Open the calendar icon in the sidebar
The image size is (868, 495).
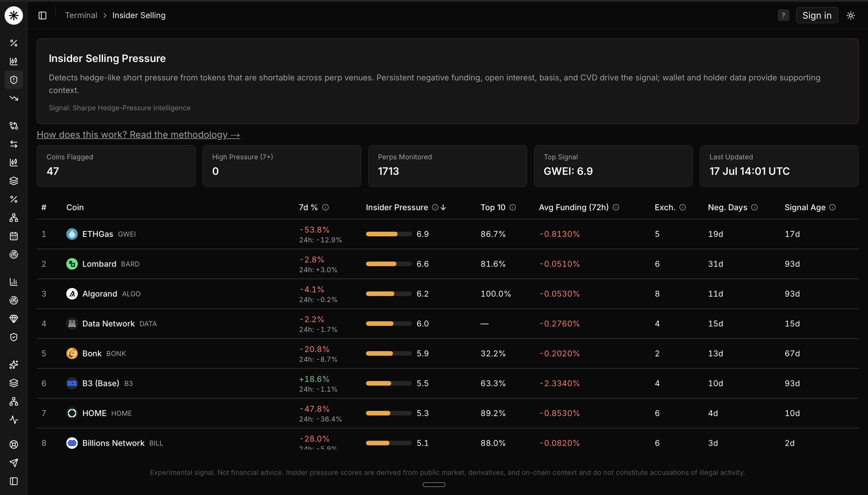pos(14,236)
